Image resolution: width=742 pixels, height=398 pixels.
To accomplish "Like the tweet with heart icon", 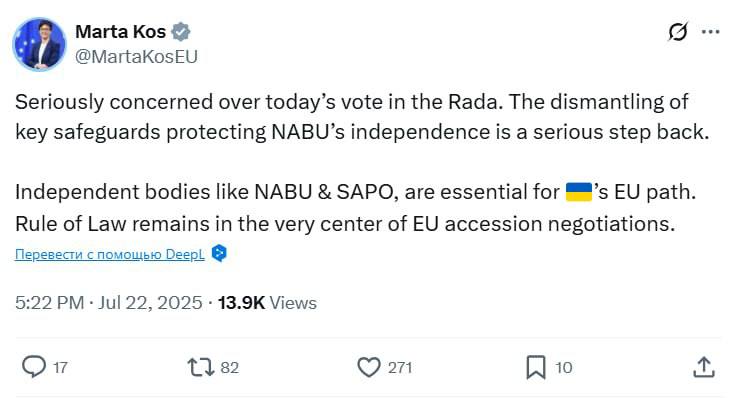I will point(369,367).
